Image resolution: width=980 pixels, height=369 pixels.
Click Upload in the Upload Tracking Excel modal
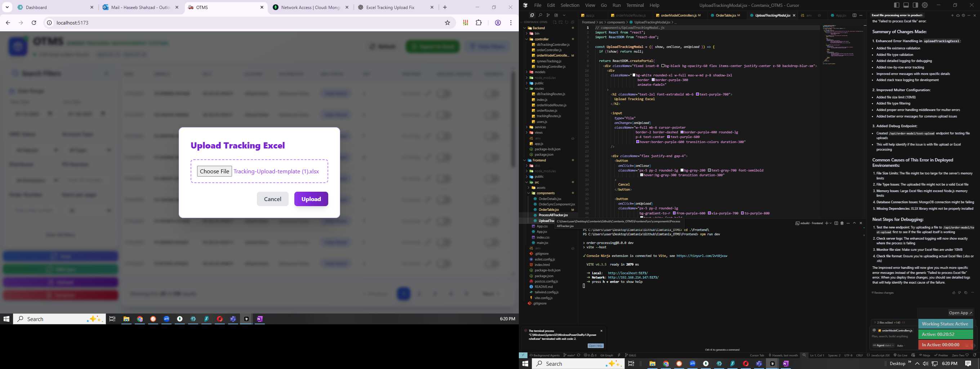point(311,199)
